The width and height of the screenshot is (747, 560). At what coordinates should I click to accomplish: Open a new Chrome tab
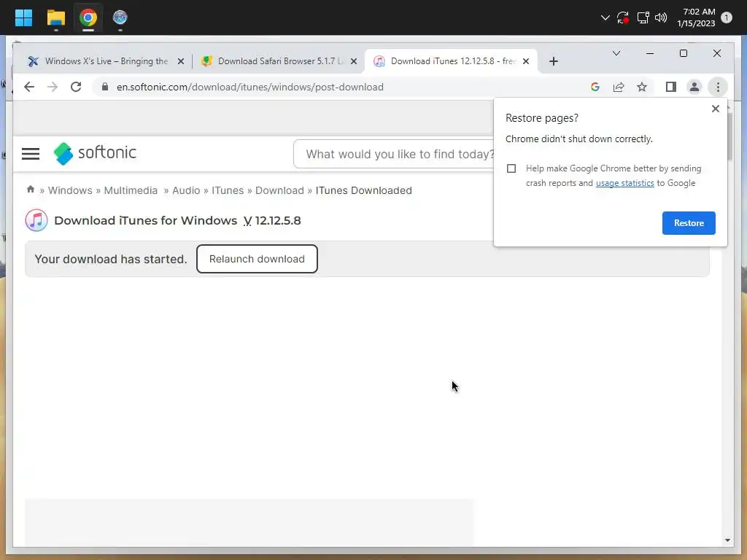click(553, 61)
